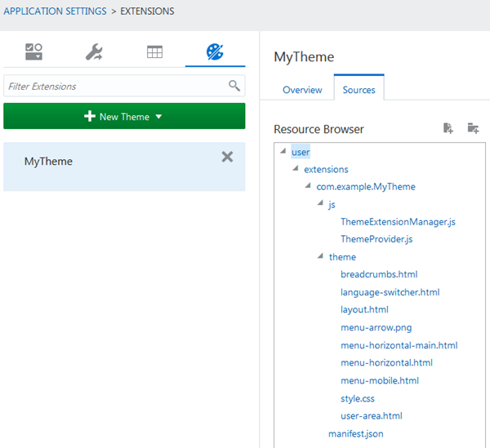This screenshot has height=448, width=490.
Task: Click the new file icon in Resource Browser
Action: point(448,128)
